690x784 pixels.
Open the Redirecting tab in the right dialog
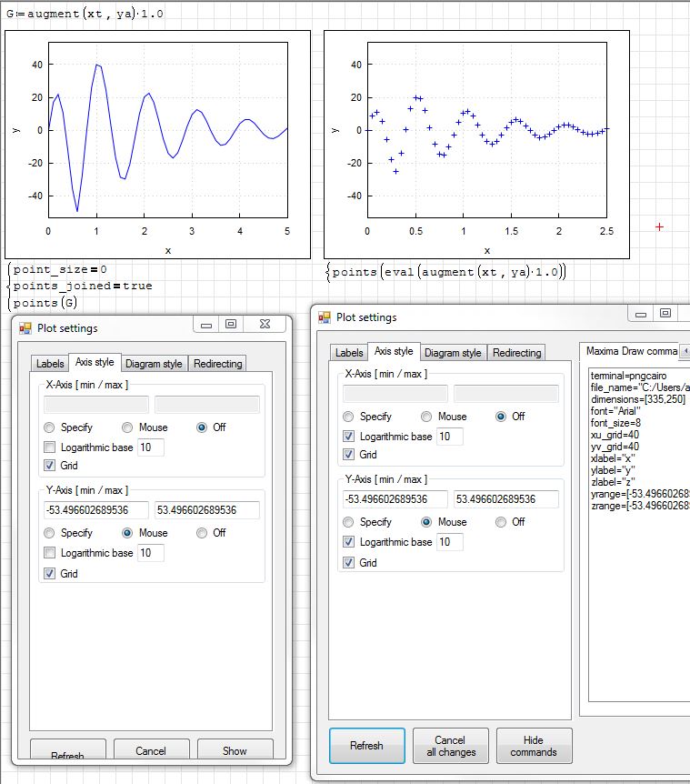(x=516, y=353)
